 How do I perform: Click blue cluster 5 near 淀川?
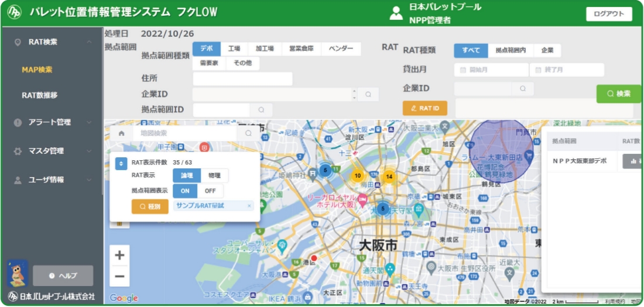pos(326,170)
